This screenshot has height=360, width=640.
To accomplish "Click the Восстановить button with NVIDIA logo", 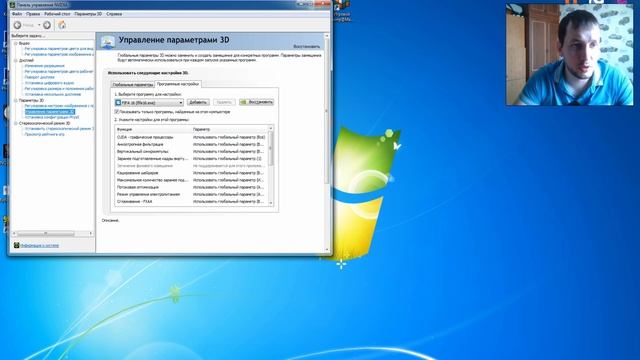I will point(256,102).
